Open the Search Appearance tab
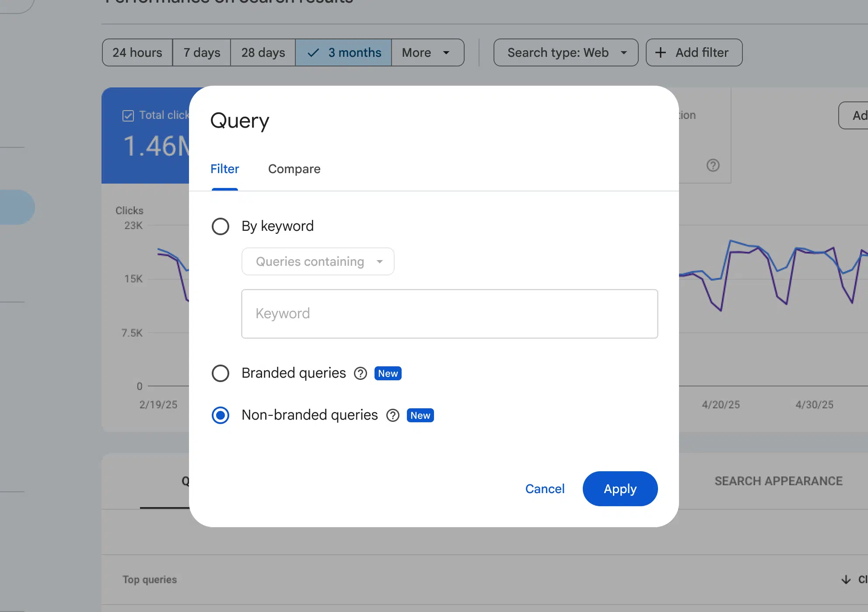 (778, 481)
